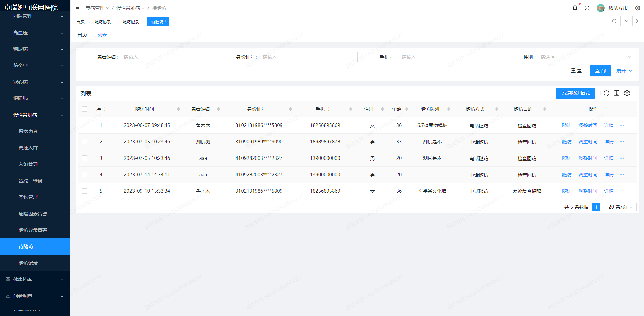Check row 1 鲁木木 checkbox
This screenshot has height=316, width=644.
[85, 125]
